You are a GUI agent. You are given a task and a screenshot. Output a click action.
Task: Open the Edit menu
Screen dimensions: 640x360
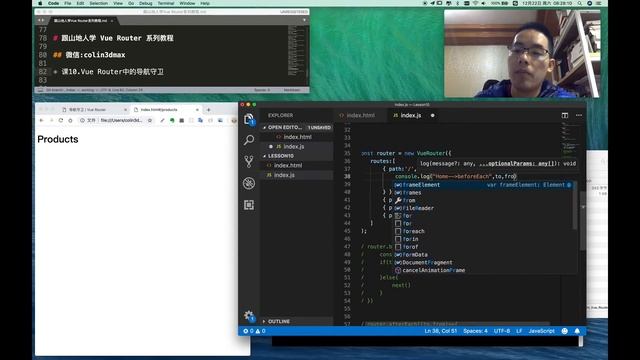(80, 3)
